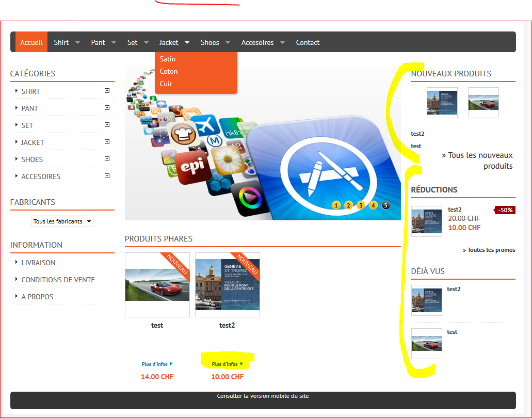Choose Coton in Jacket submenu
The height and width of the screenshot is (418, 532).
tap(169, 71)
